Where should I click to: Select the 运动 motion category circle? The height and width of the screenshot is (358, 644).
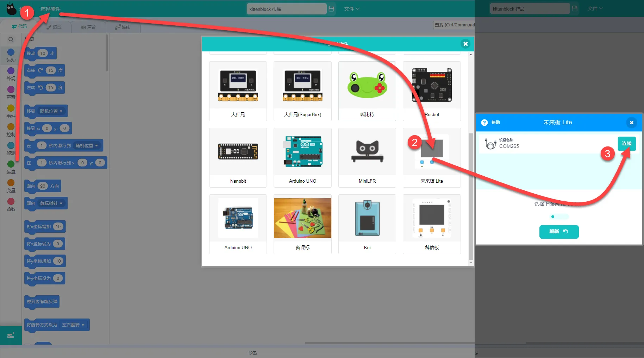[x=11, y=52]
